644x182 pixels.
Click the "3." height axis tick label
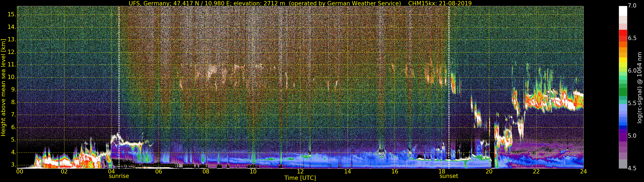(13, 165)
